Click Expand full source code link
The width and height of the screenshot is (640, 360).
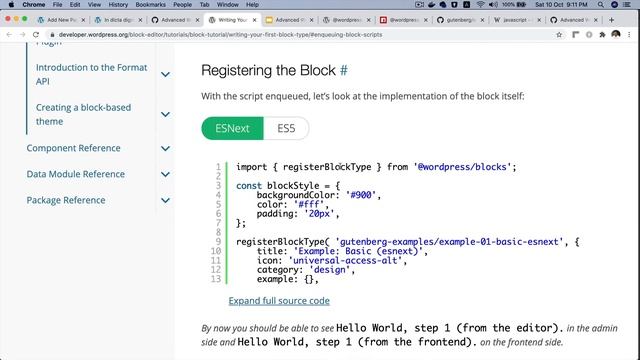(x=279, y=301)
